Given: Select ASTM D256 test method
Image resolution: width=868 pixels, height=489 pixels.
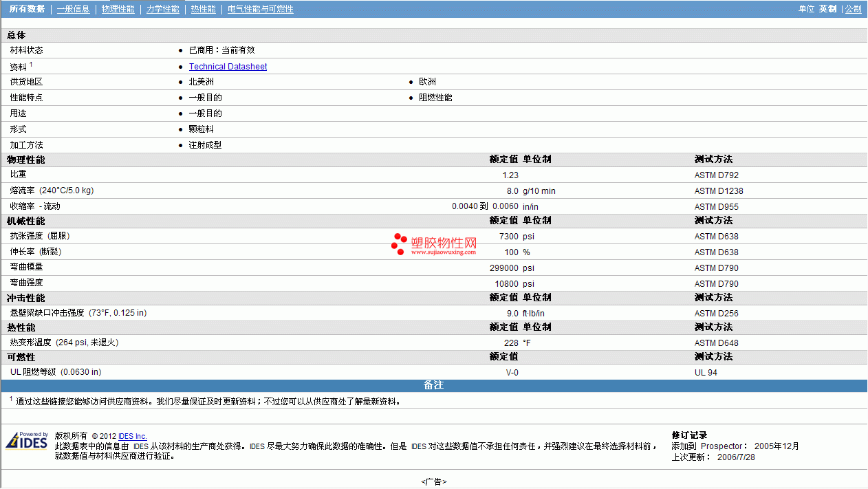Looking at the screenshot, I should (717, 314).
